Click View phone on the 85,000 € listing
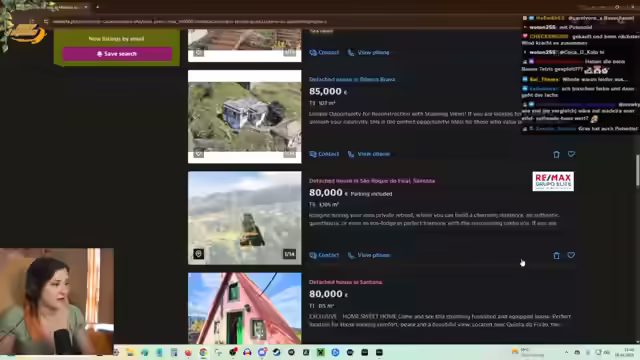 tap(369, 154)
